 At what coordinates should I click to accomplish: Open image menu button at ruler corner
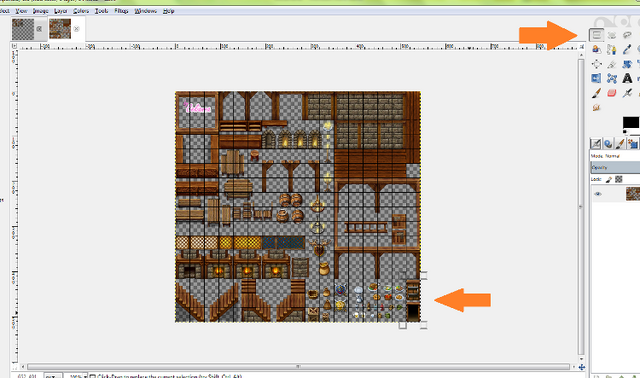[15, 46]
